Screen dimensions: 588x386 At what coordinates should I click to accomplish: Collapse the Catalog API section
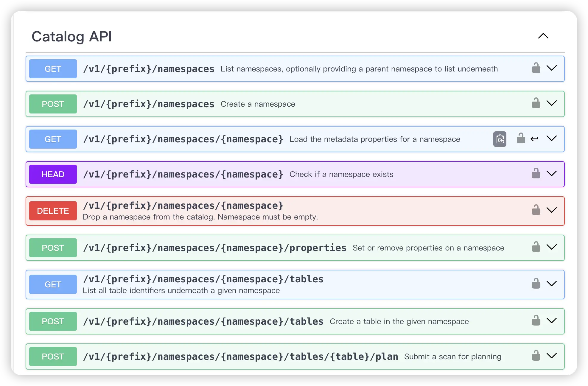[543, 36]
